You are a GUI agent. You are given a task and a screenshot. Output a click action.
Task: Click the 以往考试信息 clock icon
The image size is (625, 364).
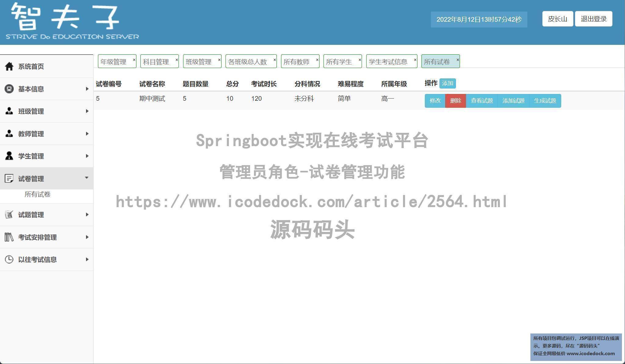pyautogui.click(x=9, y=259)
